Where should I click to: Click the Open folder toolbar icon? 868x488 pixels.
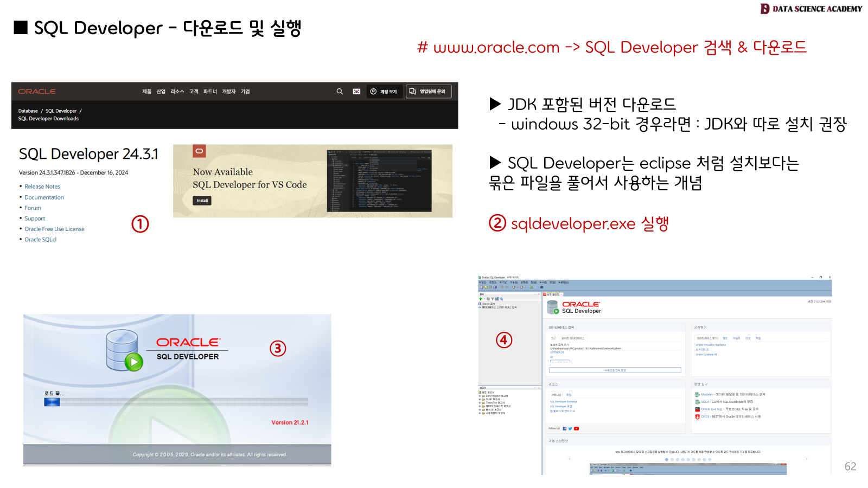(x=486, y=287)
